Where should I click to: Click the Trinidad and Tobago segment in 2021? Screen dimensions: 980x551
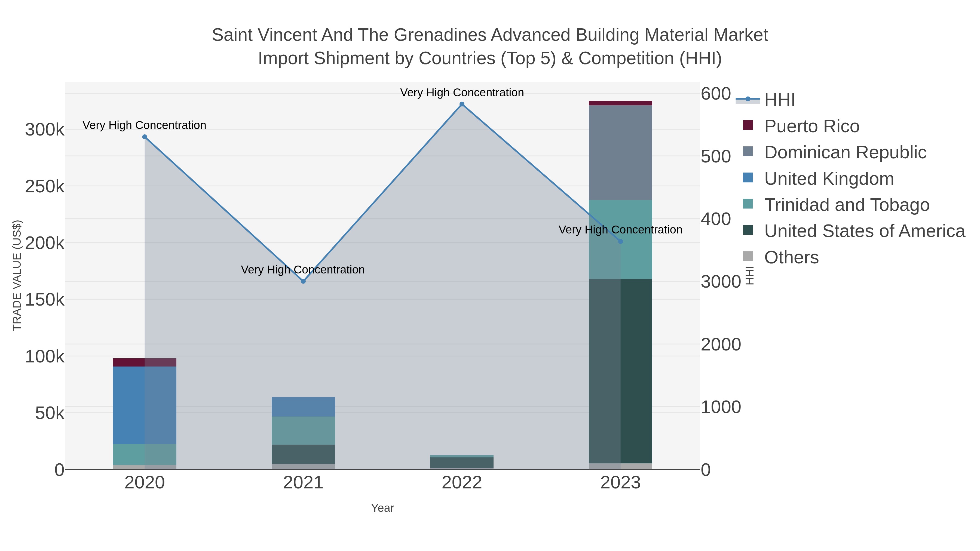[x=303, y=431]
